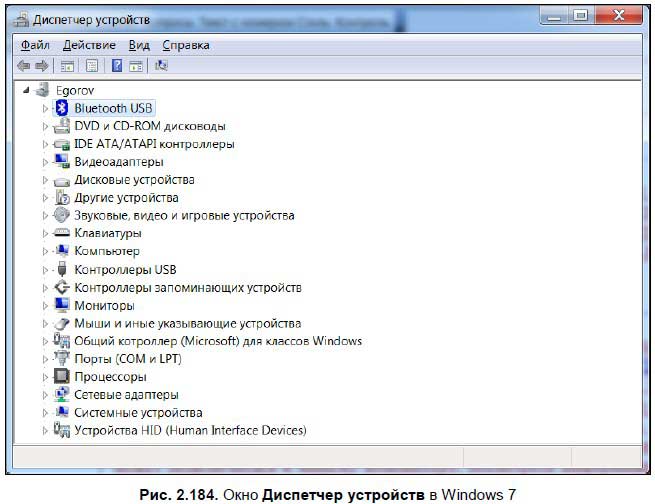Expand the Сетевые адаптеры node

pyautogui.click(x=45, y=395)
